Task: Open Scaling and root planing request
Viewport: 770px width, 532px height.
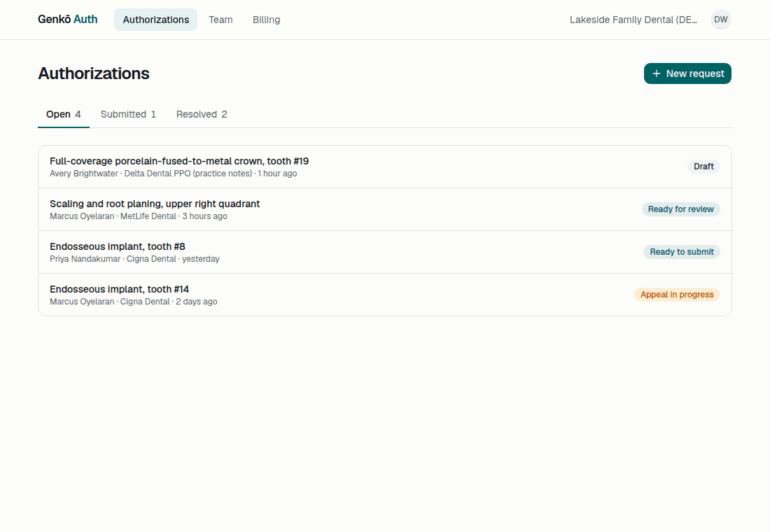Action: 385,209
